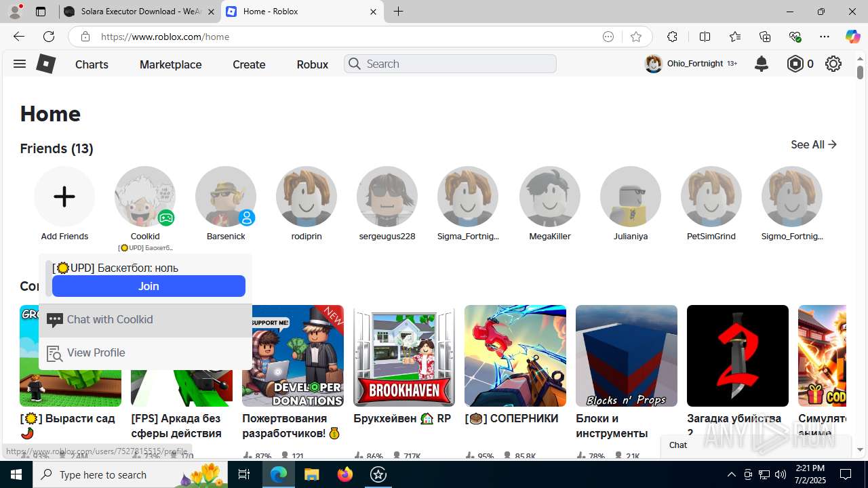The height and width of the screenshot is (488, 868).
Task: Click the browser back arrow
Action: click(x=18, y=37)
